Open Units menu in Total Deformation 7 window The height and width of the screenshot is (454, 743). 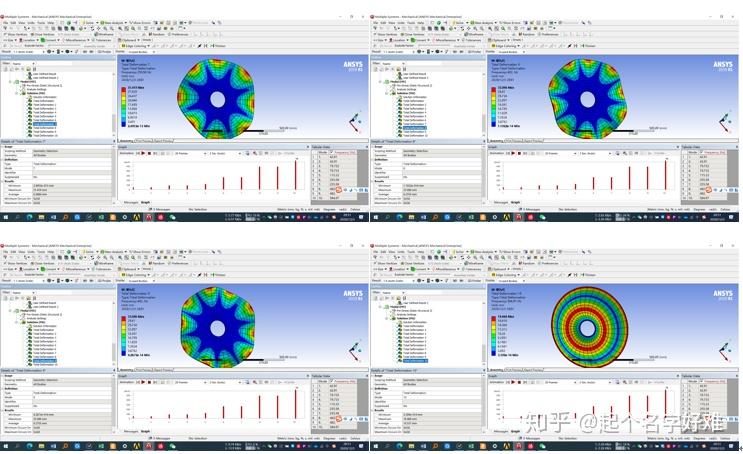[x=31, y=22]
